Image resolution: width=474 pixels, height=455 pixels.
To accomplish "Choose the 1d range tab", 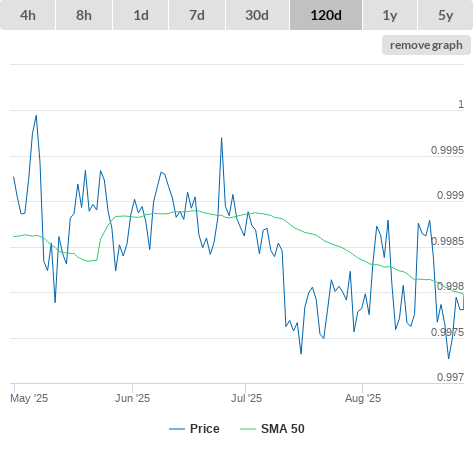I will [x=141, y=15].
